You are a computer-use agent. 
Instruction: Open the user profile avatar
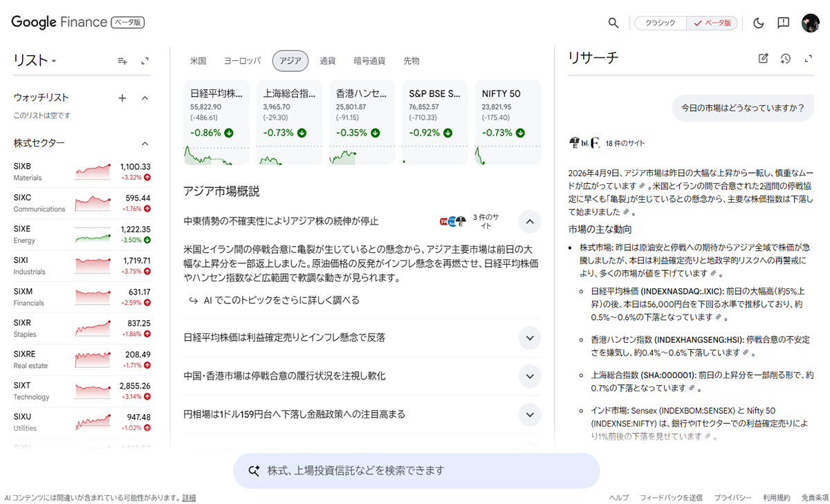click(810, 23)
